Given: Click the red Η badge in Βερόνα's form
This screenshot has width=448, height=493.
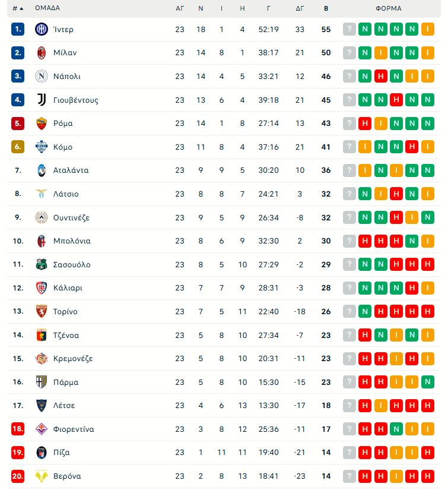Looking at the screenshot, I should [x=364, y=476].
